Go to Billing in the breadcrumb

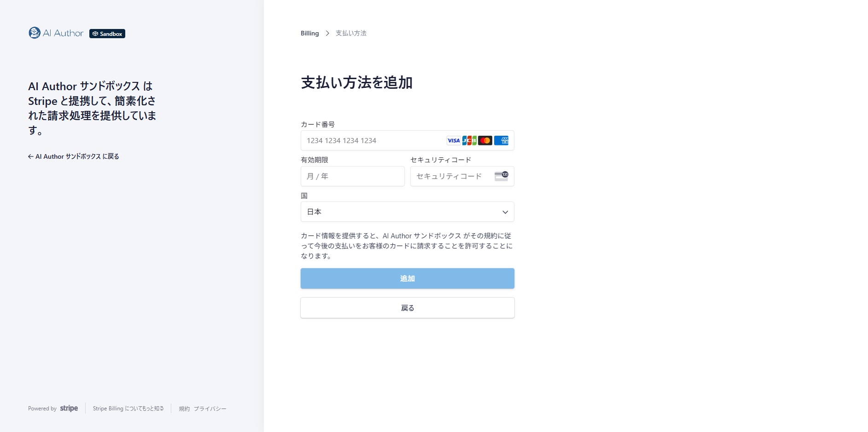(309, 33)
